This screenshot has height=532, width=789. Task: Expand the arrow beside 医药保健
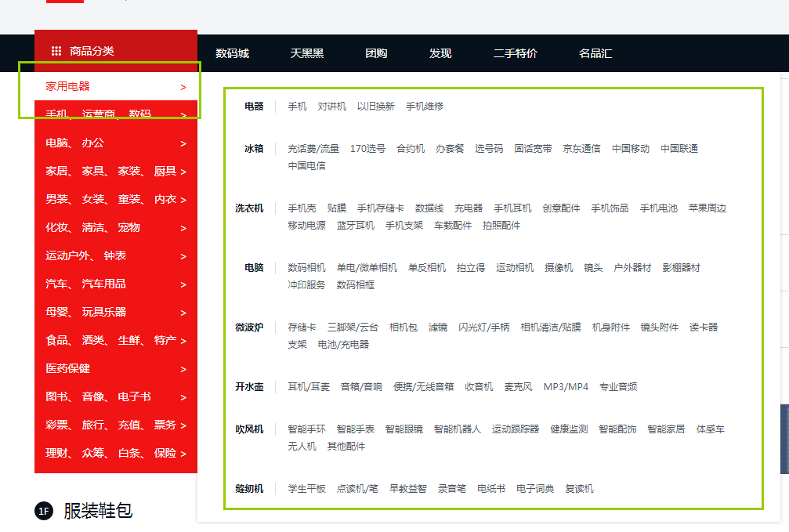pyautogui.click(x=183, y=370)
